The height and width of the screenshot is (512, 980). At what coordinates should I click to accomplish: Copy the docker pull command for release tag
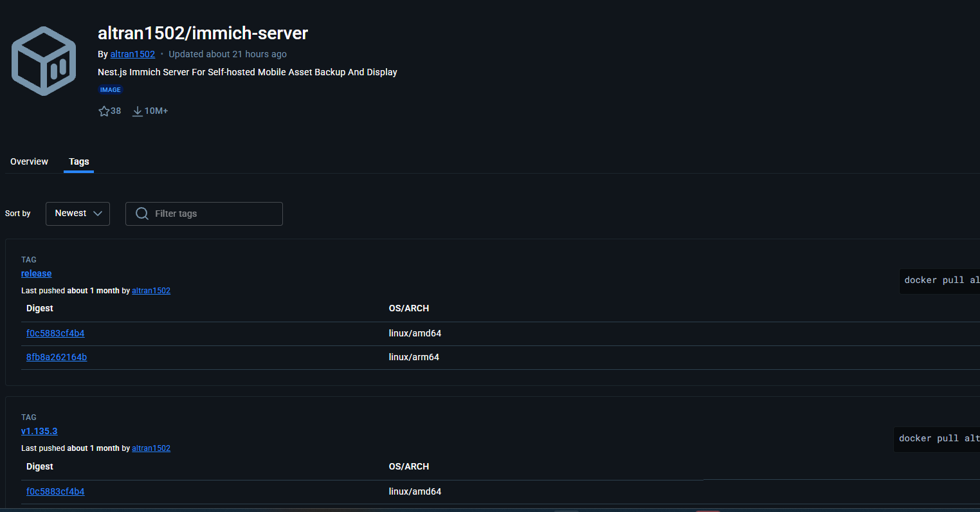pyautogui.click(x=940, y=280)
